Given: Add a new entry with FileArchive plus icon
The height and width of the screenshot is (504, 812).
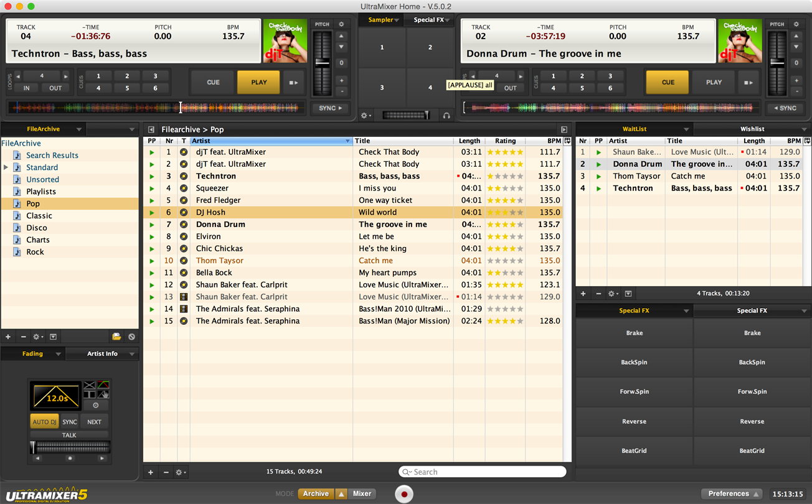Looking at the screenshot, I should pos(8,337).
